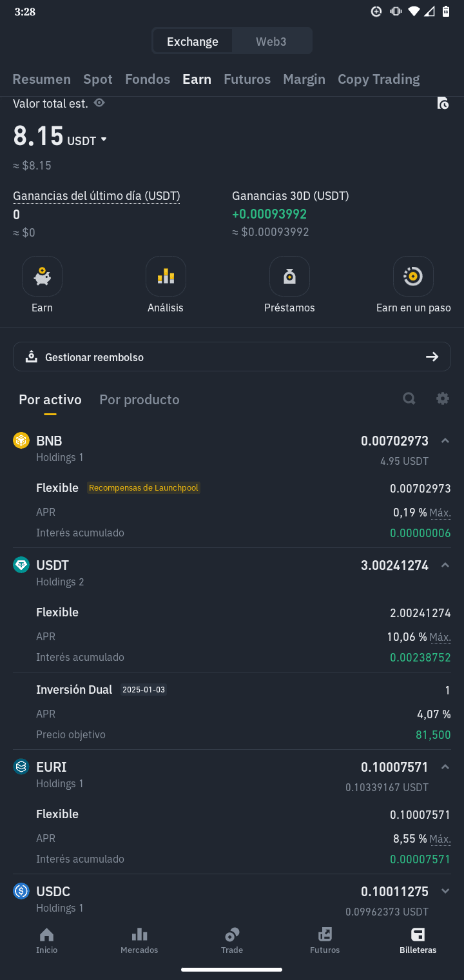
Task: Open the Inversión Dual USDT position
Action: pos(232,711)
